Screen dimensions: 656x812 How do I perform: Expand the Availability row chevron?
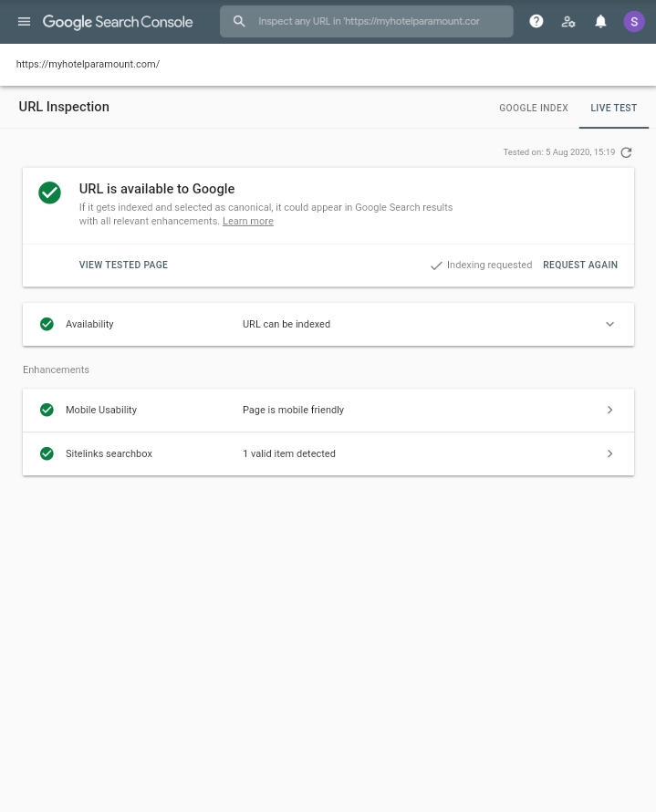point(609,324)
